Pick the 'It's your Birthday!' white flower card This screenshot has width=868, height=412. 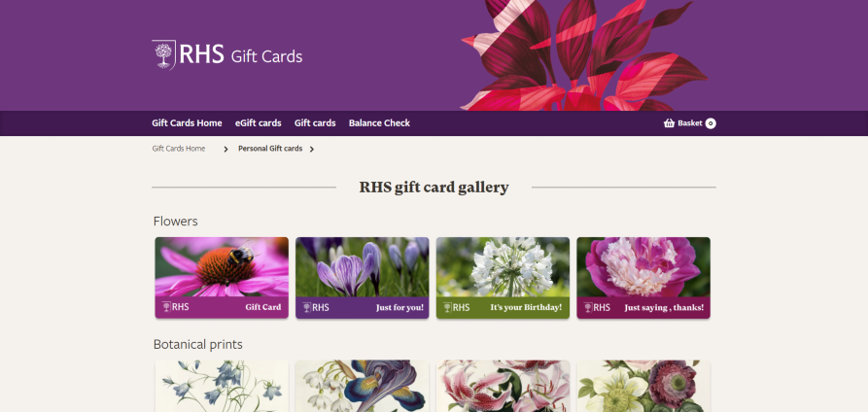503,278
